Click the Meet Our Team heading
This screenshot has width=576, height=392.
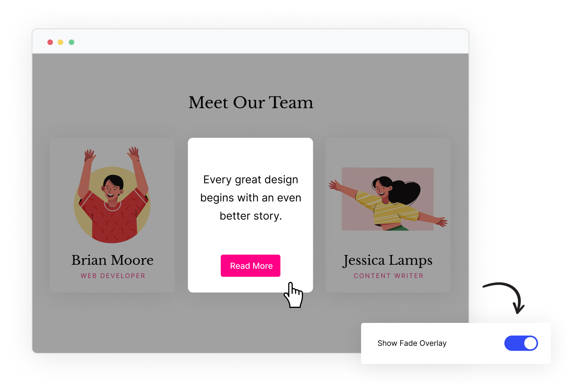tap(251, 103)
